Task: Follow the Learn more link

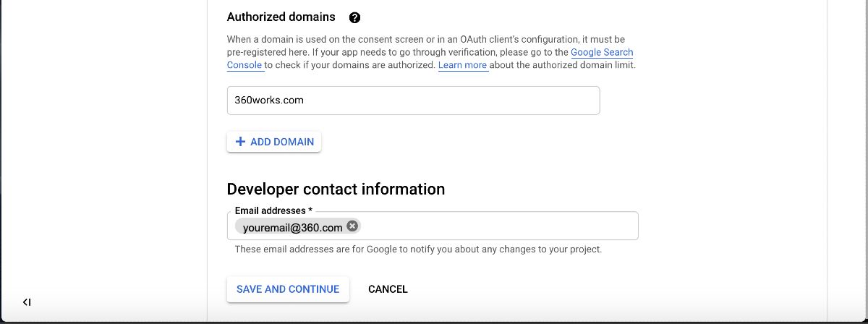Action: click(463, 65)
